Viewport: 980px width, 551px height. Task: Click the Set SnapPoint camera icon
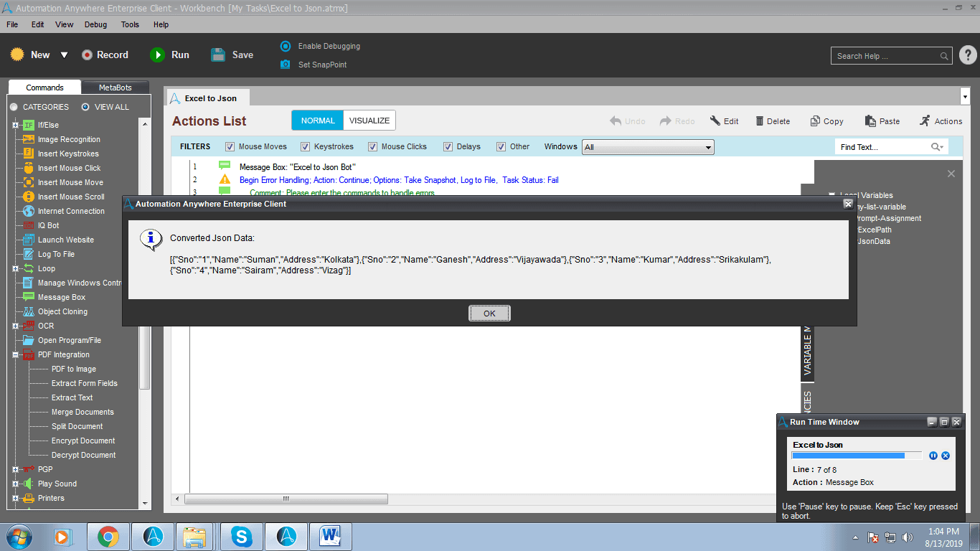tap(286, 65)
